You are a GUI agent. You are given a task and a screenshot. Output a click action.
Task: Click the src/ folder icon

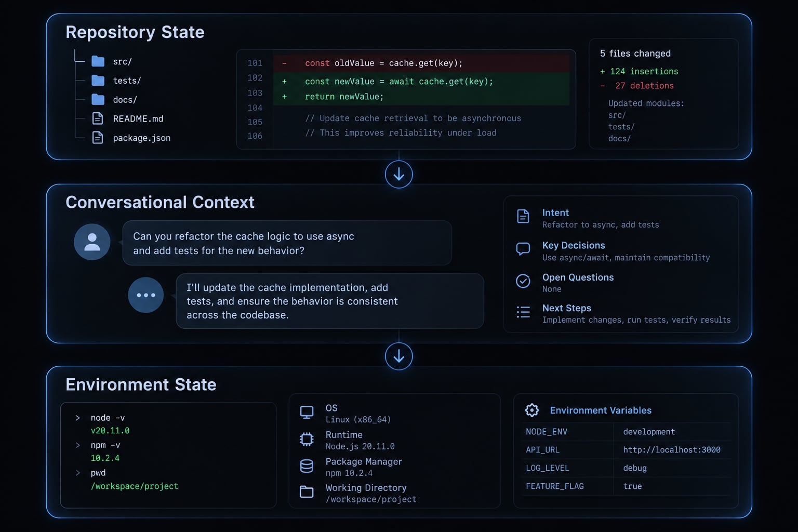[x=98, y=61]
